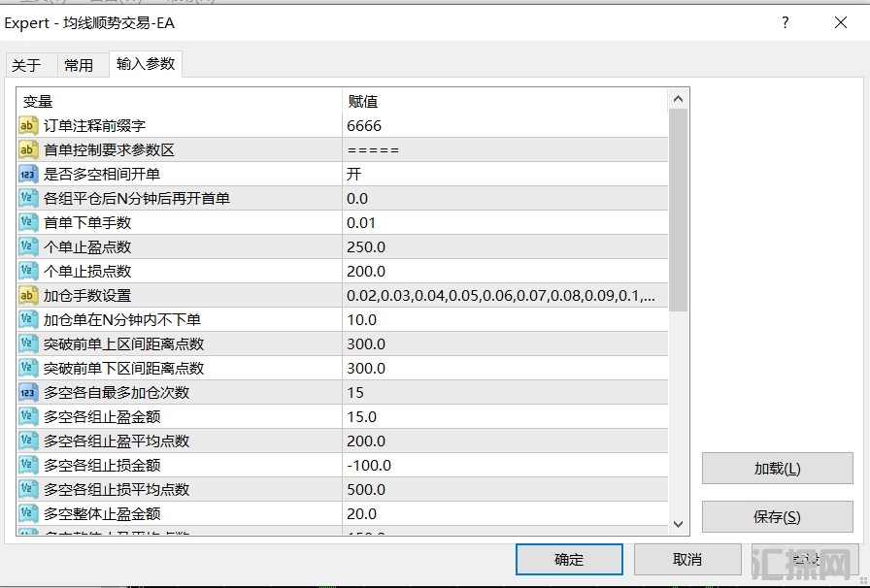Click the 0.0 value for 各组平仓后N分钟后再开首单
The width and height of the screenshot is (870, 588).
[357, 199]
